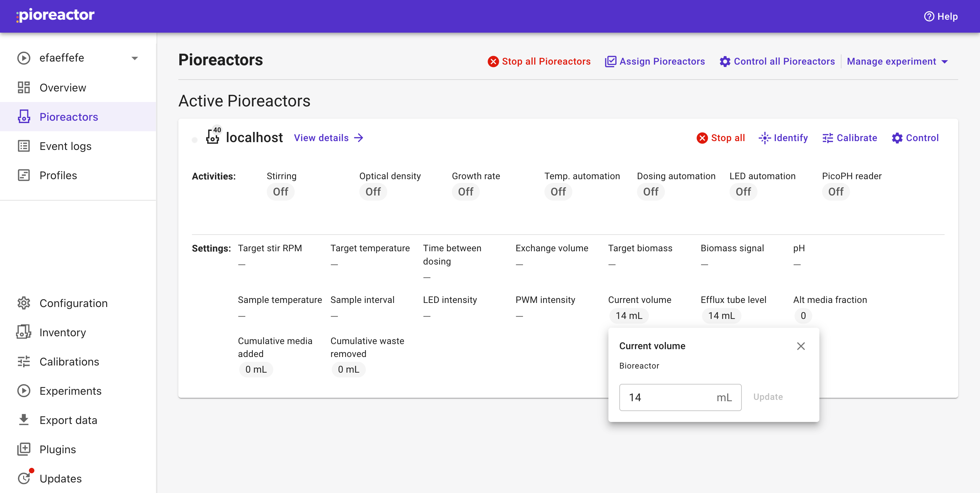Click the Control label for localhost
980x493 pixels.
(x=922, y=138)
